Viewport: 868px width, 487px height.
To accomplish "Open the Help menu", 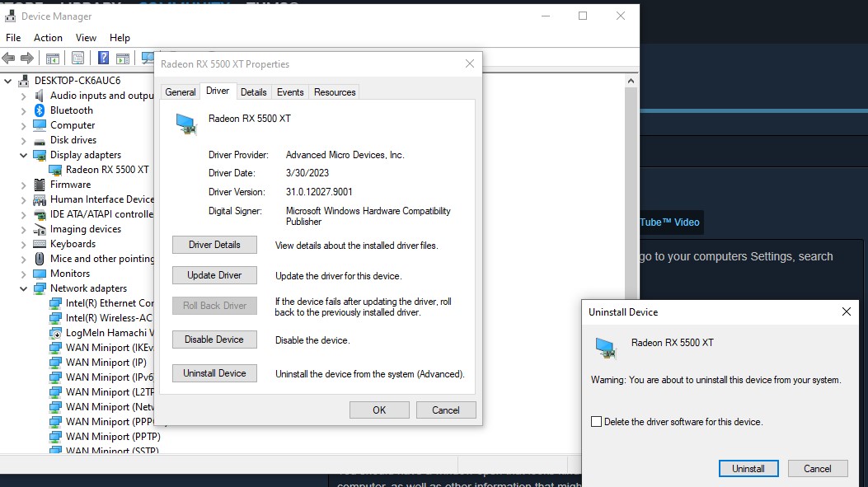I will tap(120, 38).
